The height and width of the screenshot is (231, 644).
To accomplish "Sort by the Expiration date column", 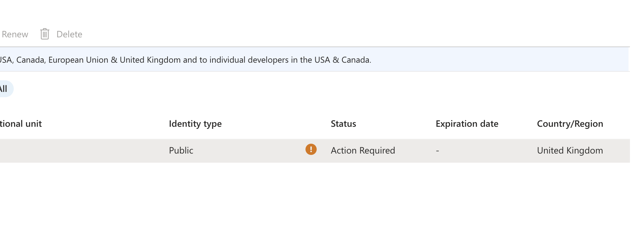I will tap(467, 124).
